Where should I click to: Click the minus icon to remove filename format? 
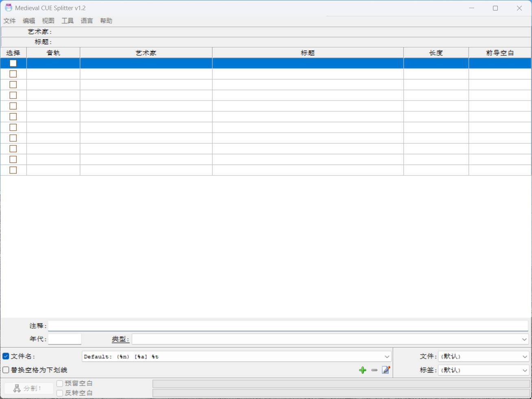[x=374, y=370]
